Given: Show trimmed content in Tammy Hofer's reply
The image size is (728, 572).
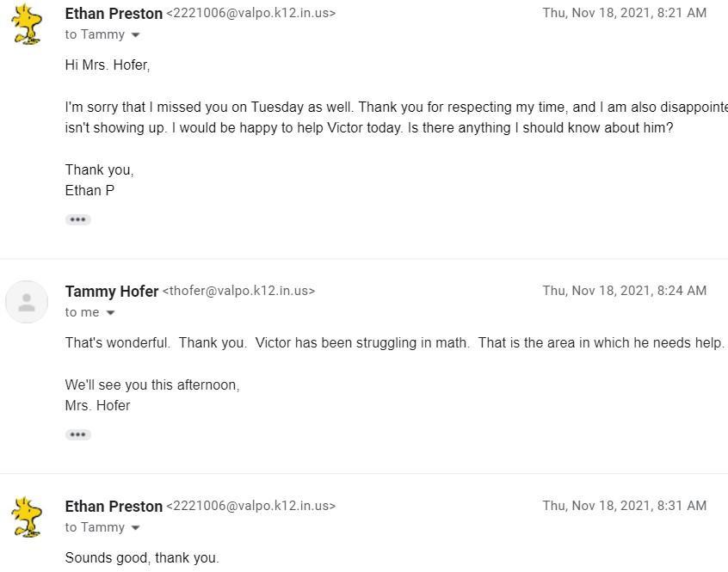Looking at the screenshot, I should pos(77,434).
